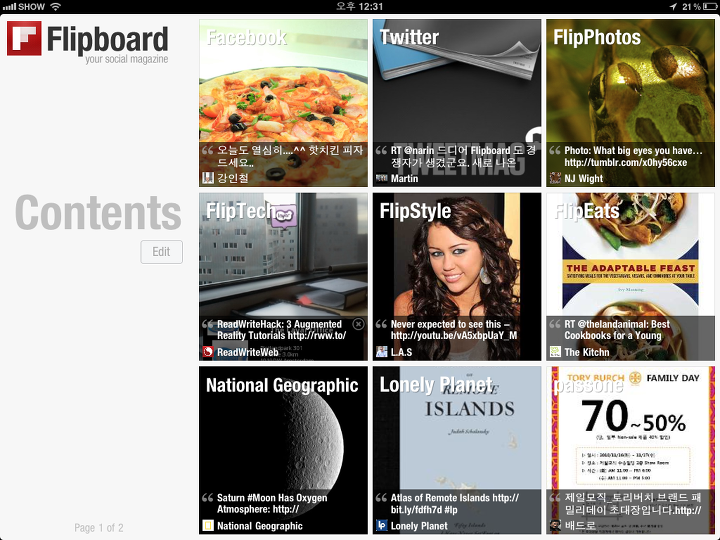720x540 pixels.
Task: Open the Facebook pizza tile
Action: coord(283,103)
